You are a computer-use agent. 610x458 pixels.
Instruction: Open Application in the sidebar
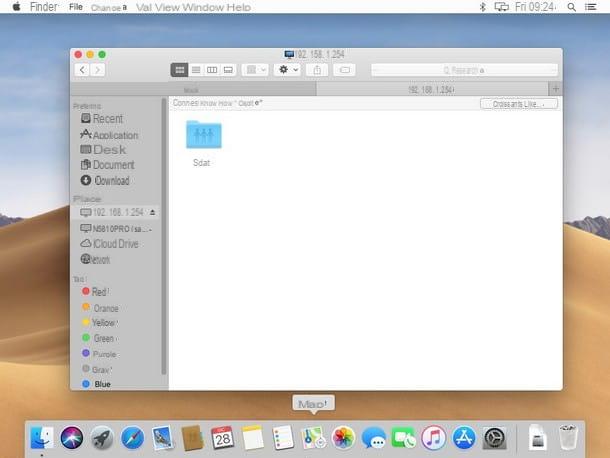click(109, 135)
